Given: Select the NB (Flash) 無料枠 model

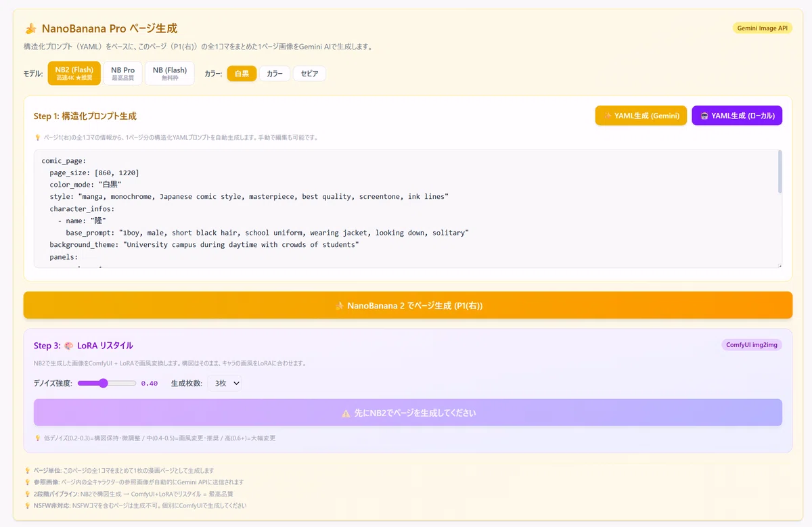Looking at the screenshot, I should point(170,73).
